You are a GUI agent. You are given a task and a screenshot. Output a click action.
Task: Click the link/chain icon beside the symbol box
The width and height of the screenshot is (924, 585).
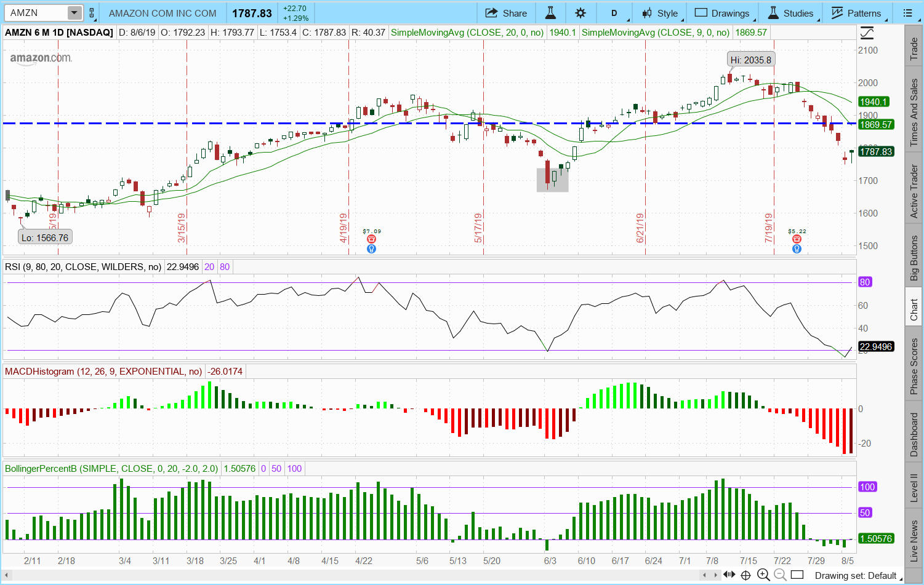(92, 13)
